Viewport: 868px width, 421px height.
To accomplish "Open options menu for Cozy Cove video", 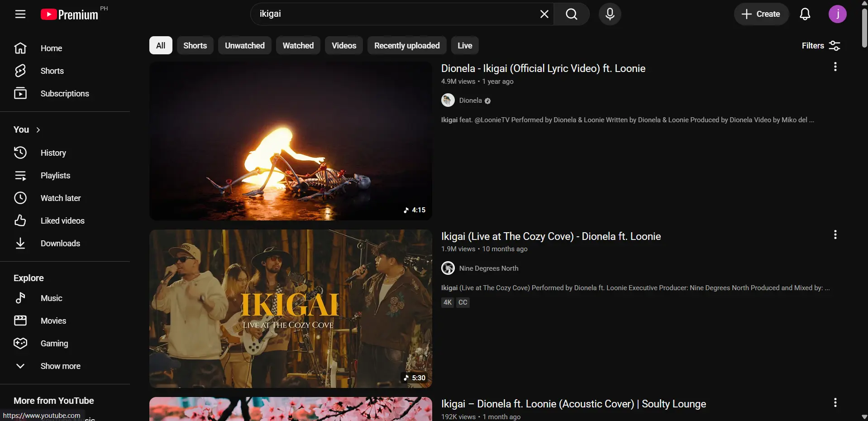I will [x=835, y=234].
